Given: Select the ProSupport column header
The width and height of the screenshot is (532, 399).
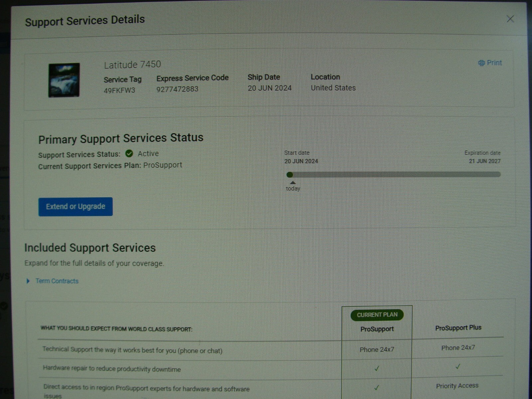Looking at the screenshot, I should coord(377,329).
